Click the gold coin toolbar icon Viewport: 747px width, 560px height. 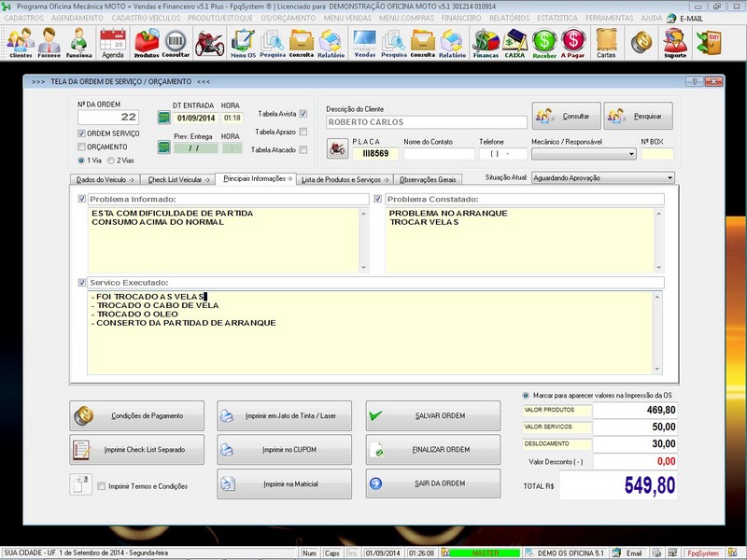pos(641,42)
